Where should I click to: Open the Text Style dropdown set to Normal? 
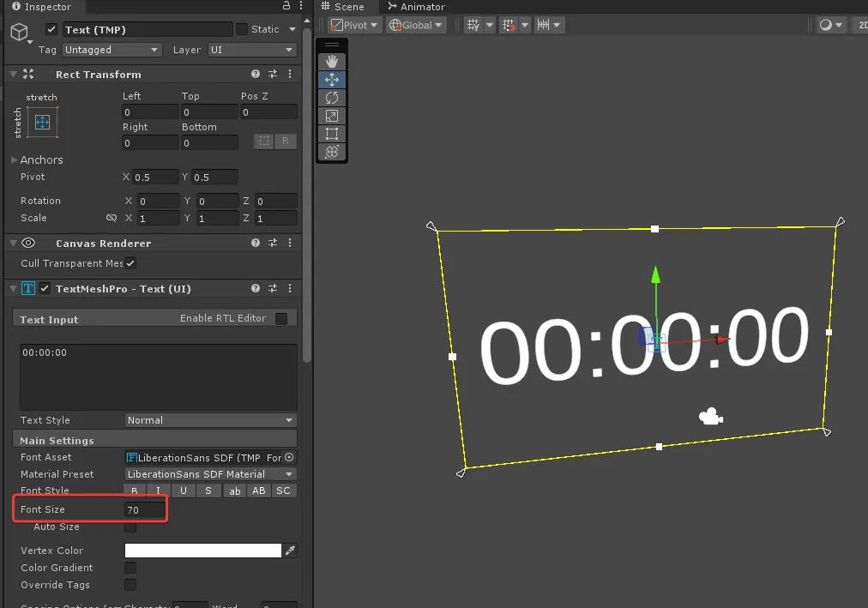210,420
